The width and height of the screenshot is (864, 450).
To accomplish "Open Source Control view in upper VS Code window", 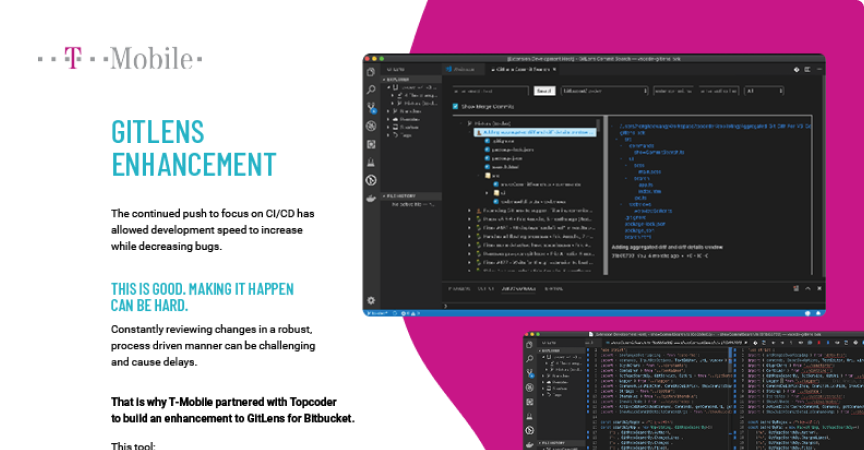I will coord(372,107).
